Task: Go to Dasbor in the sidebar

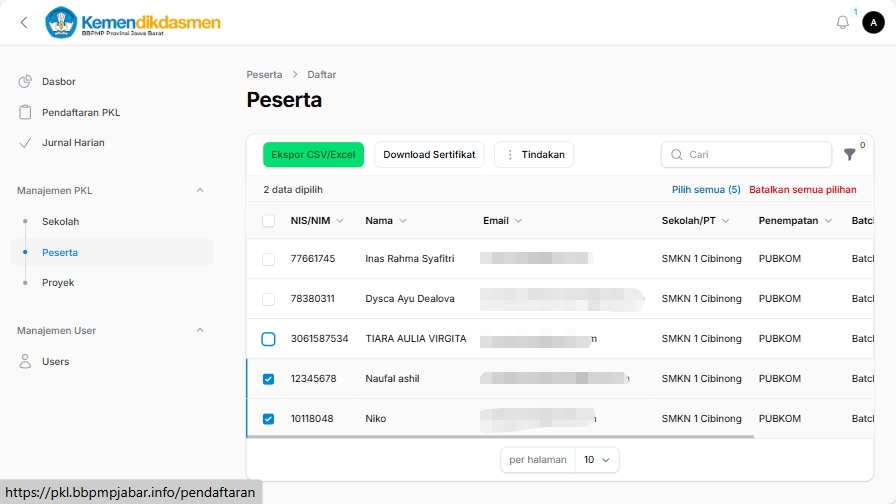Action: point(111,82)
